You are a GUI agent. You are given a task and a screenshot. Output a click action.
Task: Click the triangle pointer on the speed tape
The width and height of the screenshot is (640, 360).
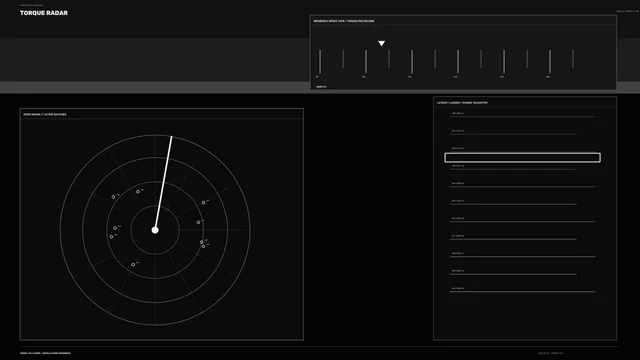381,43
